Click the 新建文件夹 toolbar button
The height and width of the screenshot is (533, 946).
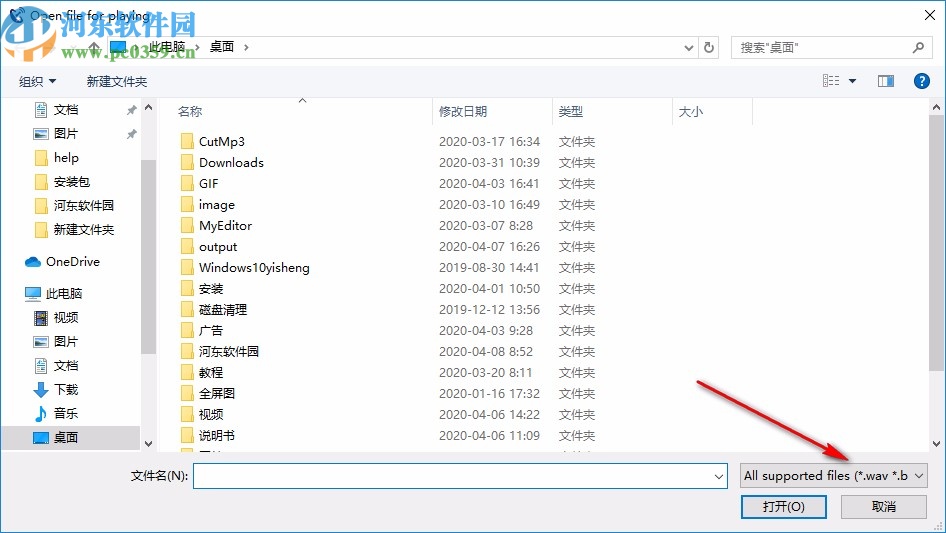click(x=117, y=81)
